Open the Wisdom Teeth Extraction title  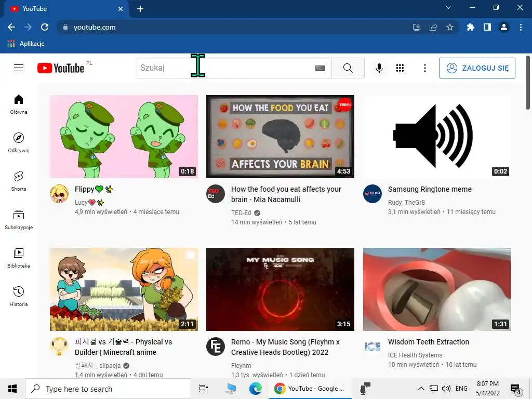(x=429, y=342)
